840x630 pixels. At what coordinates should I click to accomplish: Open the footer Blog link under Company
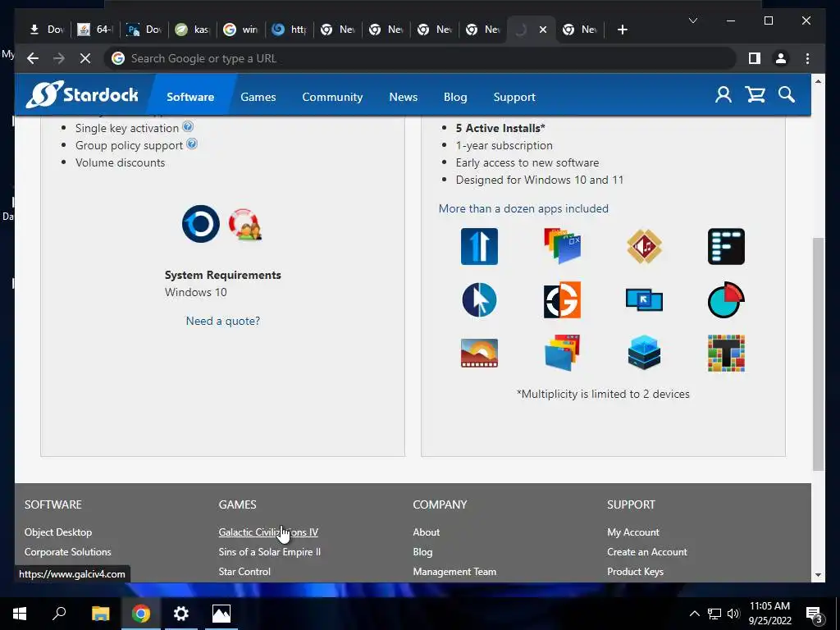coord(422,552)
